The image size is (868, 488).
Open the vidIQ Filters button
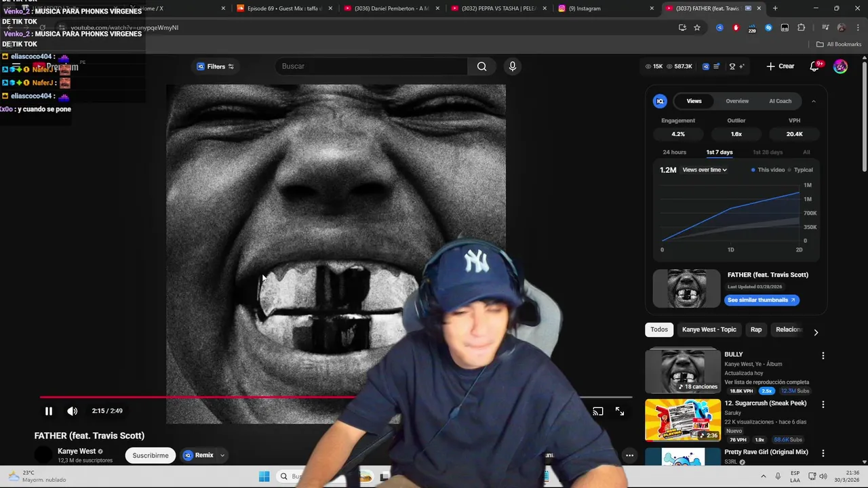point(215,66)
